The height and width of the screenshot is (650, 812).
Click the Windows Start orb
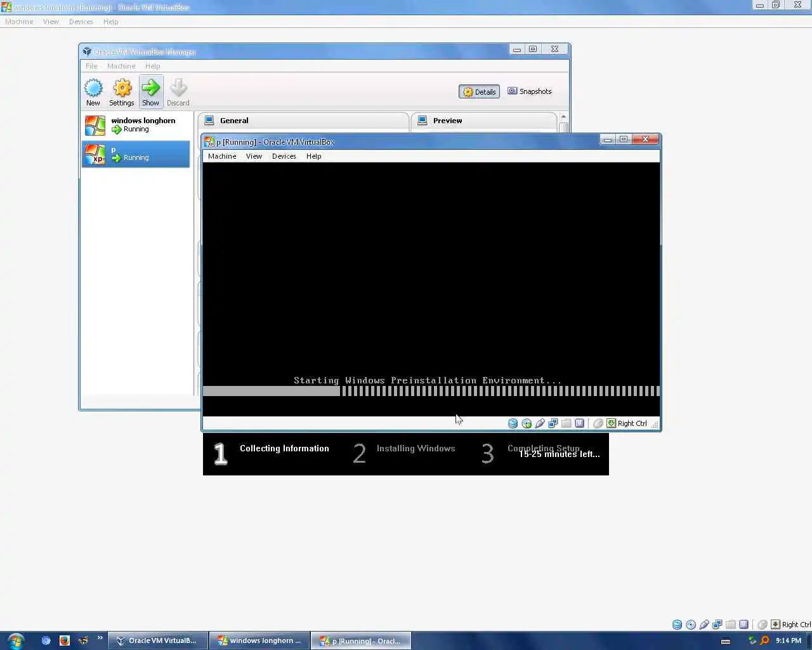[x=16, y=640]
